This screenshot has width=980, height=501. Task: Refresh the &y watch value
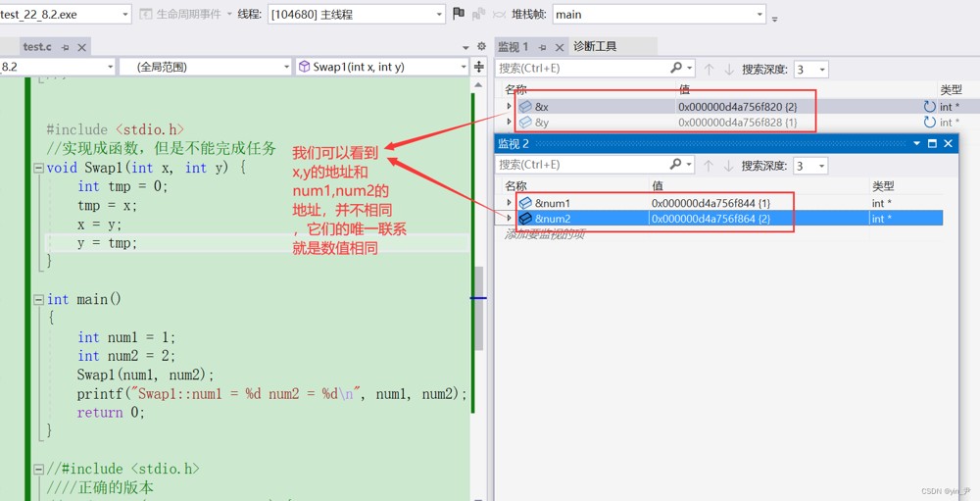click(x=929, y=122)
